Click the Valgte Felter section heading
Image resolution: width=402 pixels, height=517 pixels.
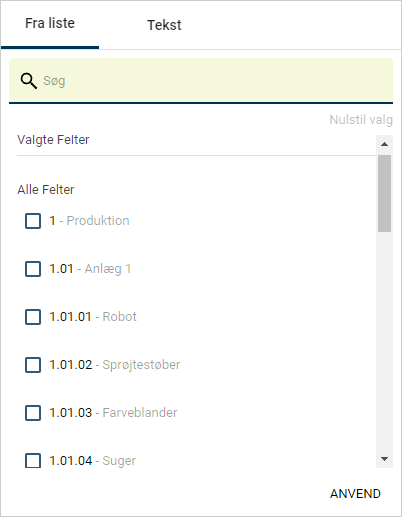(53, 140)
